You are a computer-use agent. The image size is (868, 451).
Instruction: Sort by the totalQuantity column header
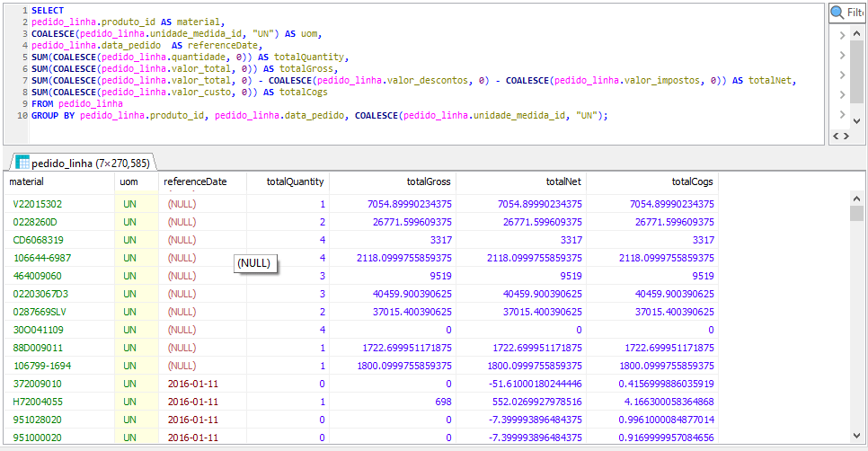[288, 181]
